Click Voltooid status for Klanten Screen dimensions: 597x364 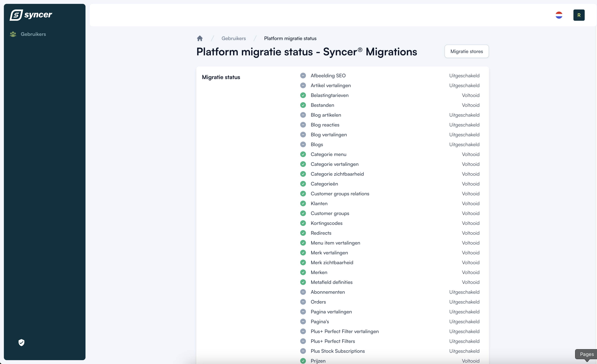pyautogui.click(x=471, y=204)
